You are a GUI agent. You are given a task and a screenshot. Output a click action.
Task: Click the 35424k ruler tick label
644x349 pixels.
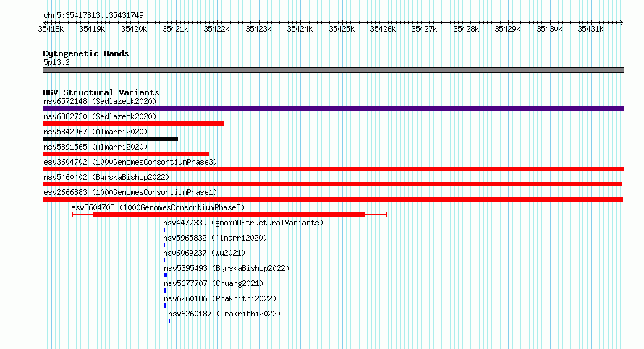tap(300, 29)
